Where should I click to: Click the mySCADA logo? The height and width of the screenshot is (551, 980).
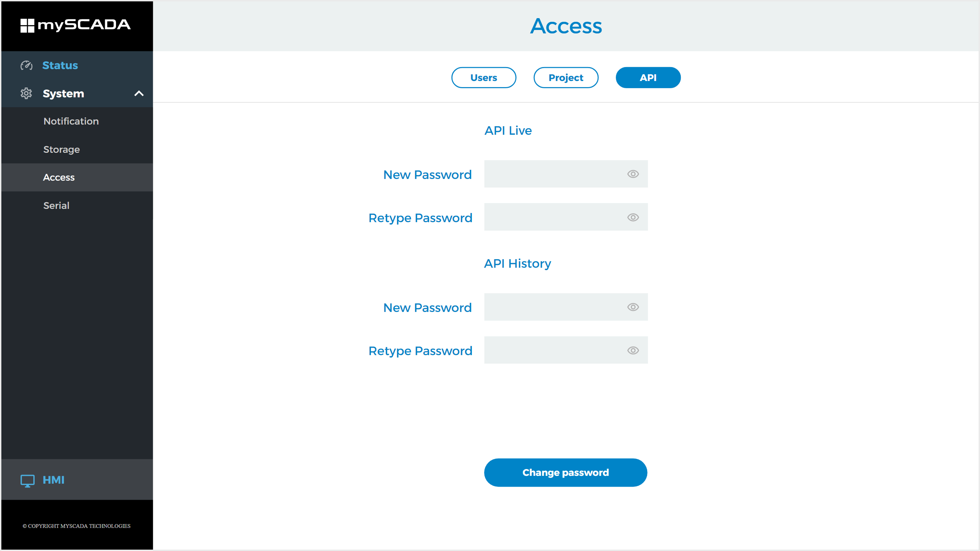tap(75, 25)
